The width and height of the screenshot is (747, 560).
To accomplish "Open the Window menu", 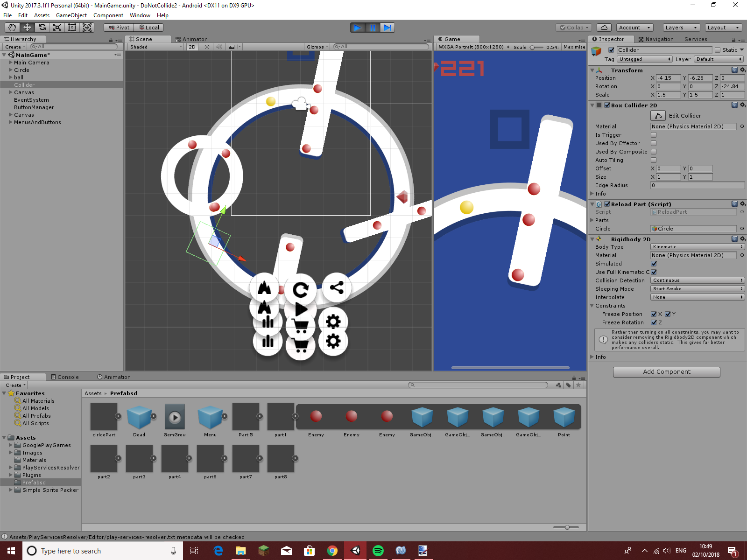I will [x=140, y=15].
